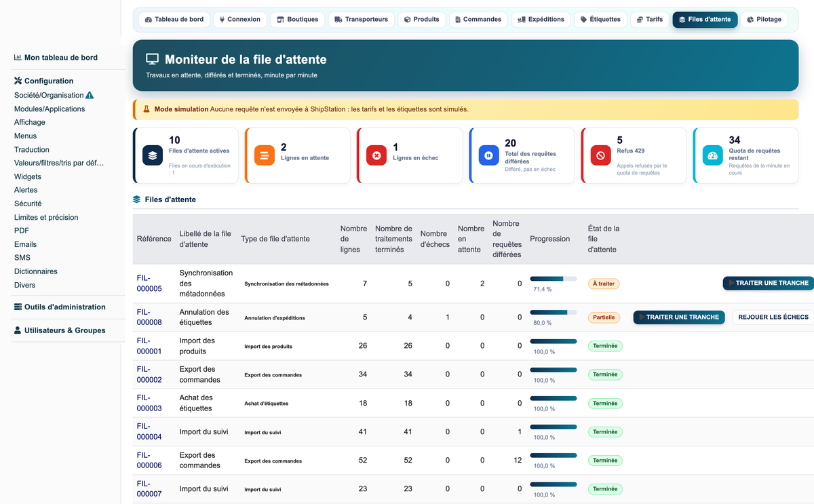
Task: Click the blue pause icon for requêtes différées
Action: coord(488,155)
